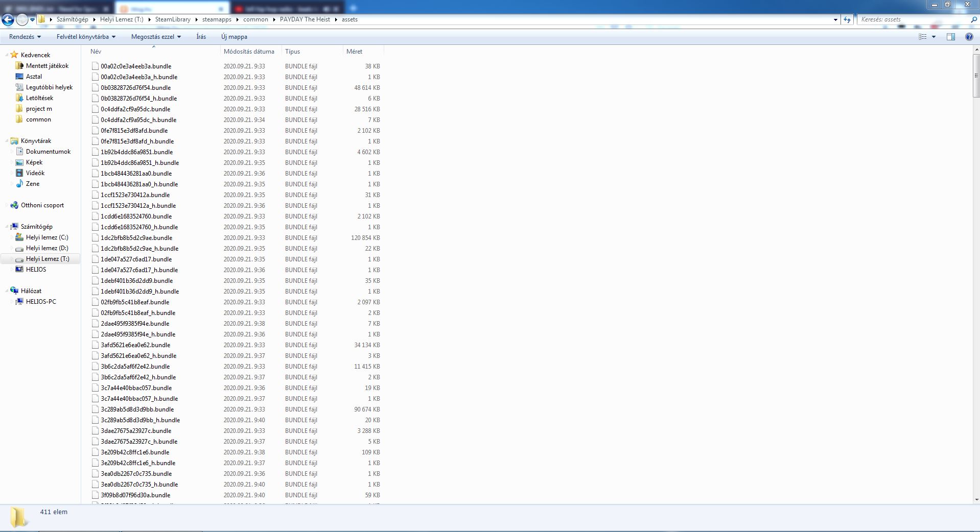Toggle the preview pane button

[950, 37]
